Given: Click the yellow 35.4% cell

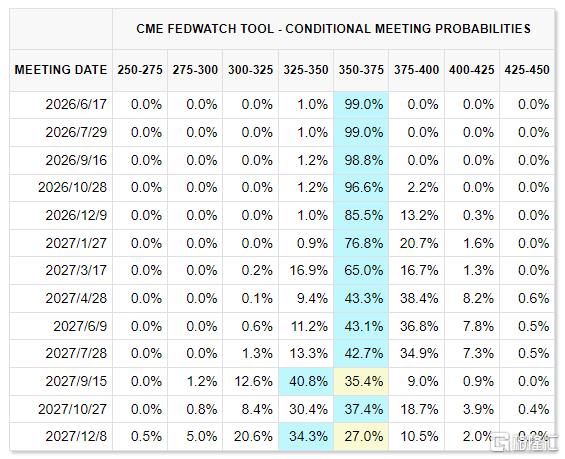Looking at the screenshot, I should [x=361, y=381].
